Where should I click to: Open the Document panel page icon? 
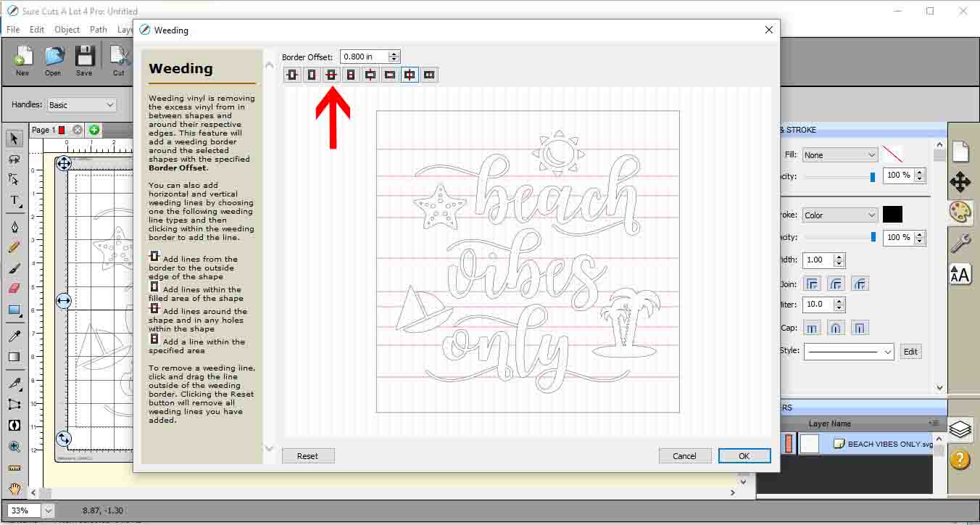(960, 151)
